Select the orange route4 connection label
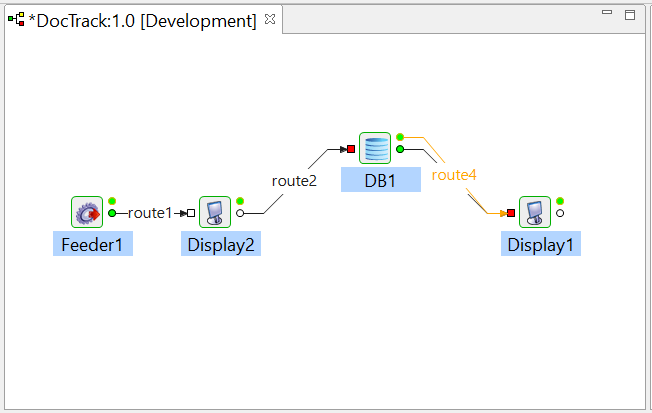Screen dimensions: 652x413 454,175
